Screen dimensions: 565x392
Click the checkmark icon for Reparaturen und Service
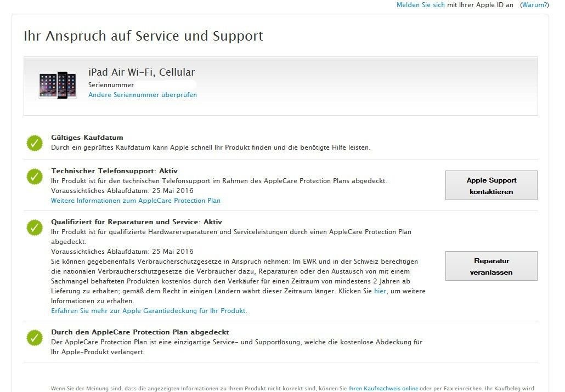[x=35, y=228]
